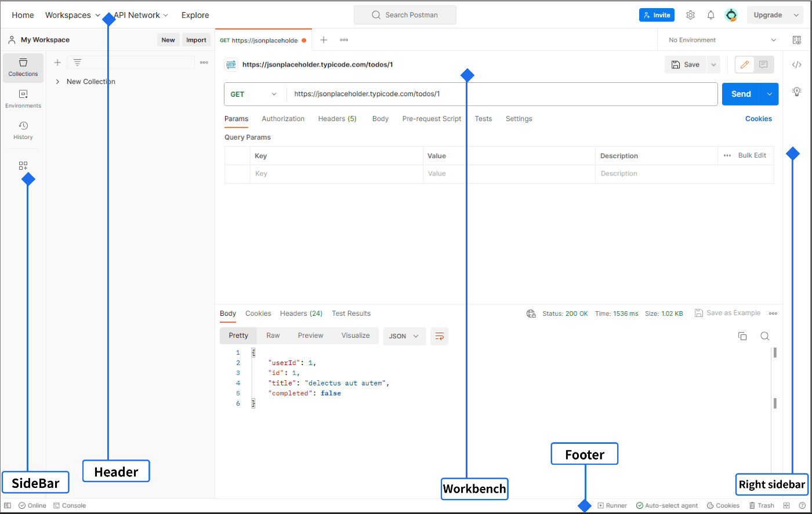
Task: Open the API Network dropdown
Action: (x=141, y=15)
